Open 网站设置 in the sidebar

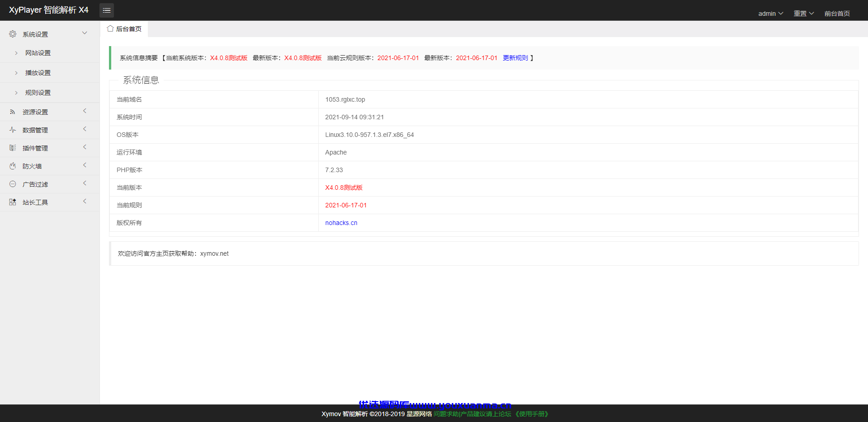[38, 53]
